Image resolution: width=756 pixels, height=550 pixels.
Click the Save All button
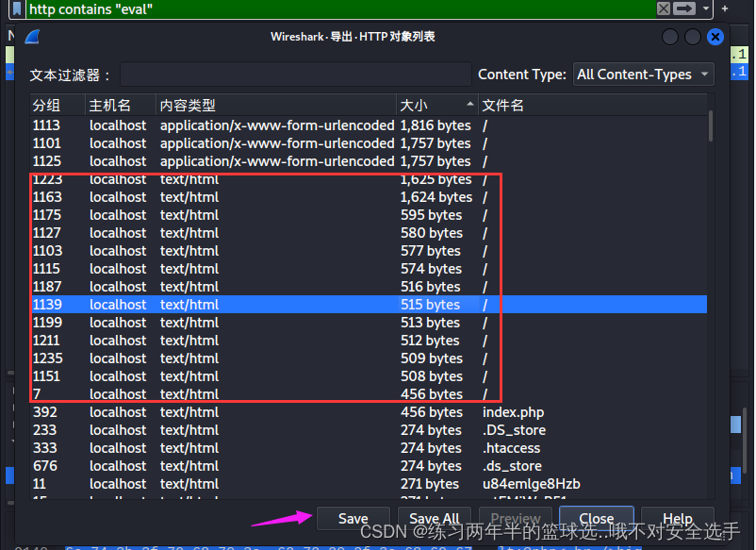pos(434,519)
